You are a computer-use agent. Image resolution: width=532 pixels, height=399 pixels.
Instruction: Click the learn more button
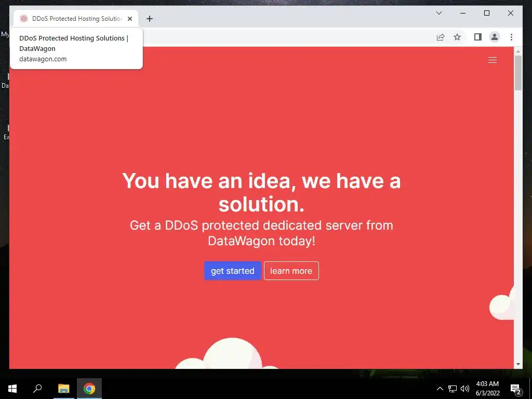(x=291, y=271)
